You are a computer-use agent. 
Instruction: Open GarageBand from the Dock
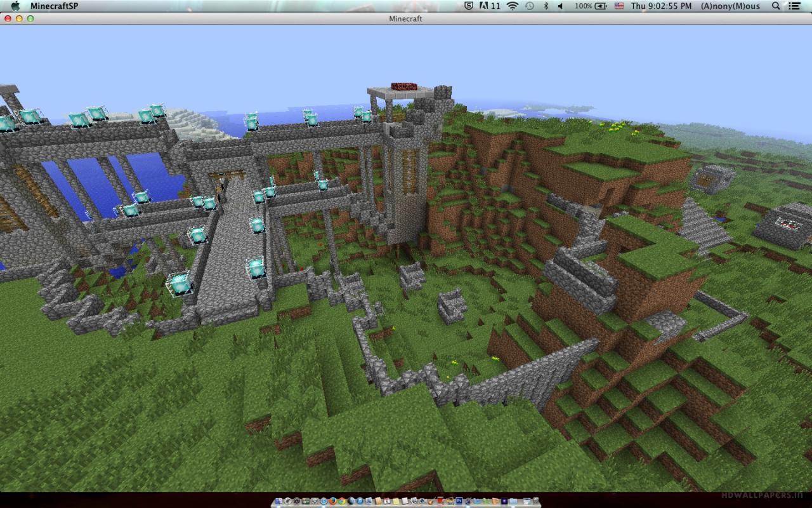[430, 502]
